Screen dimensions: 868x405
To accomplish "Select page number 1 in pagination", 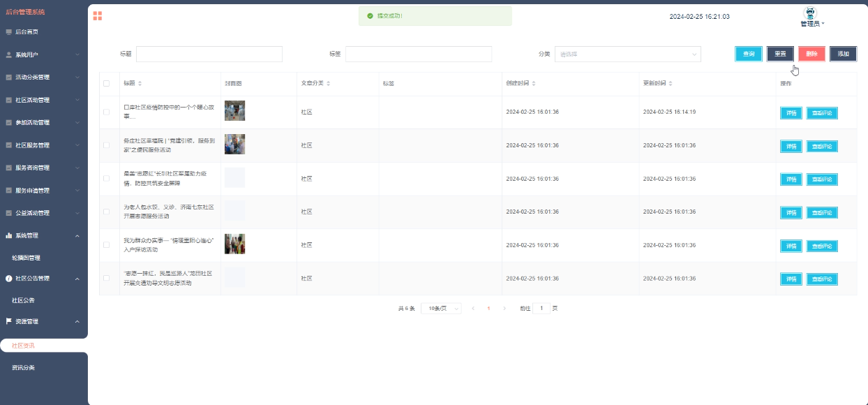I will coord(488,308).
